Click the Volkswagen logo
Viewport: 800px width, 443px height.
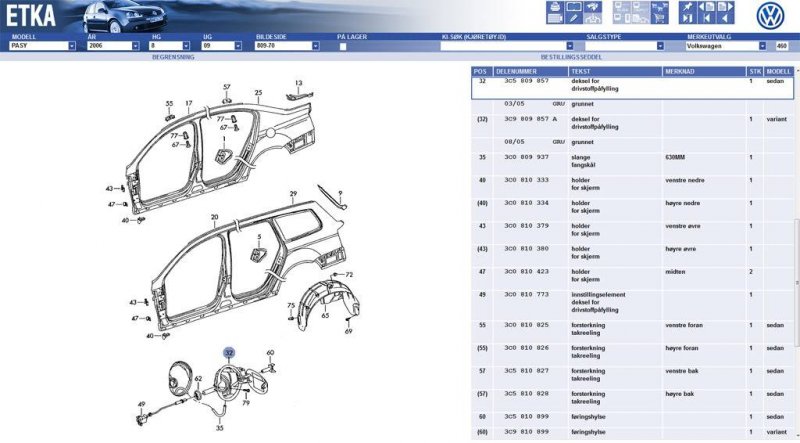click(770, 15)
